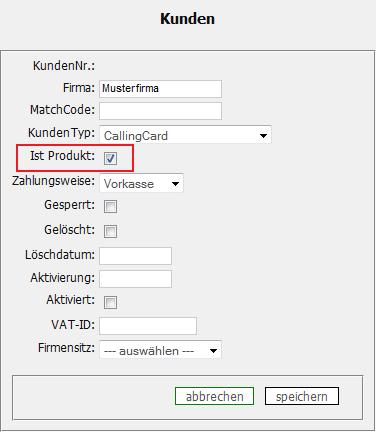Focus the VAT-ID text field
376x432 pixels.
[148, 326]
